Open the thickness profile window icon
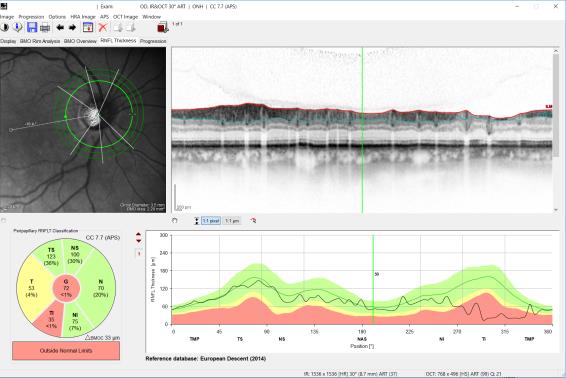 point(88,27)
